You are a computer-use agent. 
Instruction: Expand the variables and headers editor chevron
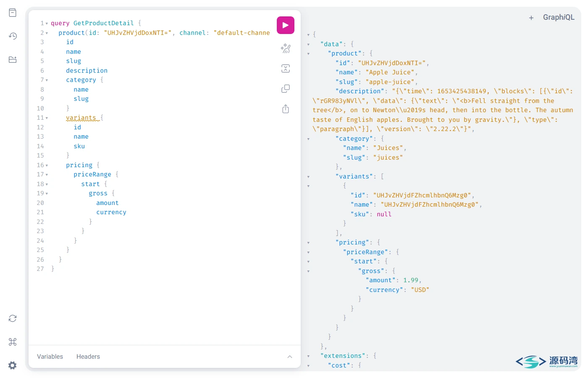click(x=290, y=357)
